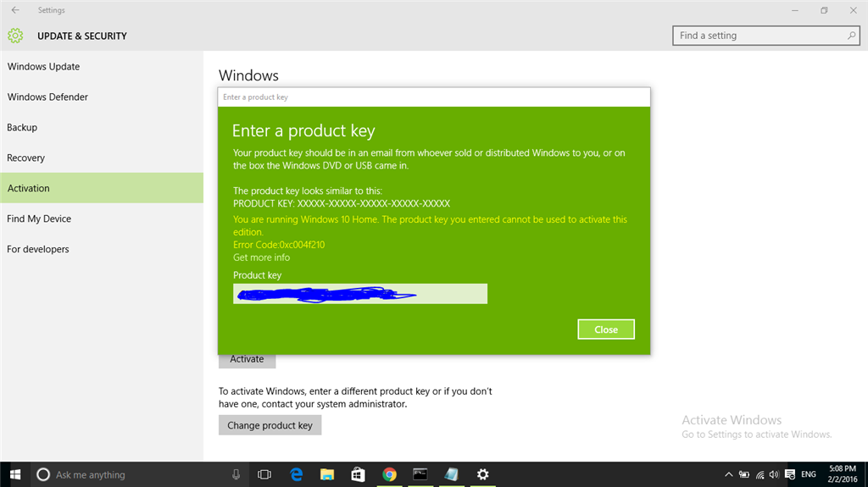Click the Activate button

247,360
